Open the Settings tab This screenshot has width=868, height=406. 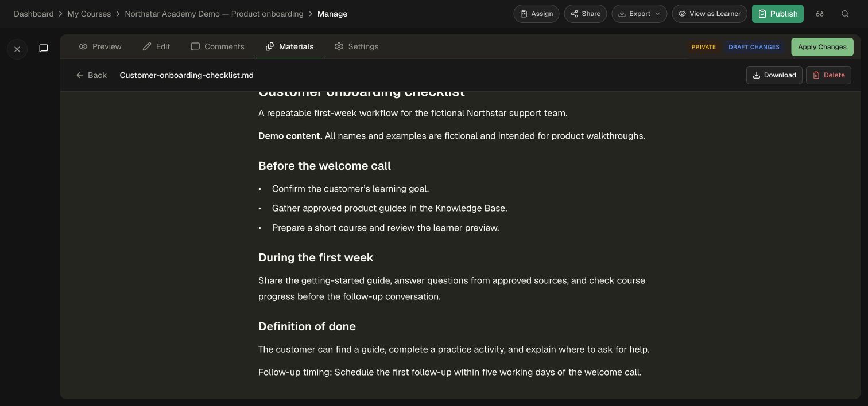point(356,46)
